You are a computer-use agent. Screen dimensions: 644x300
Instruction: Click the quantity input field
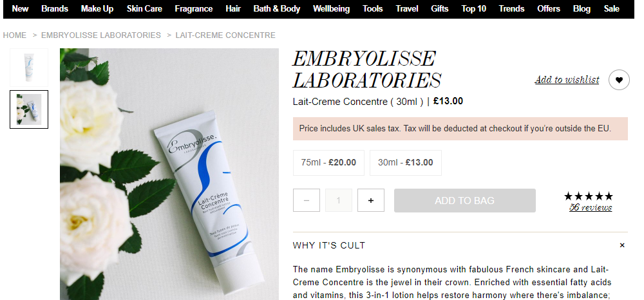[339, 200]
